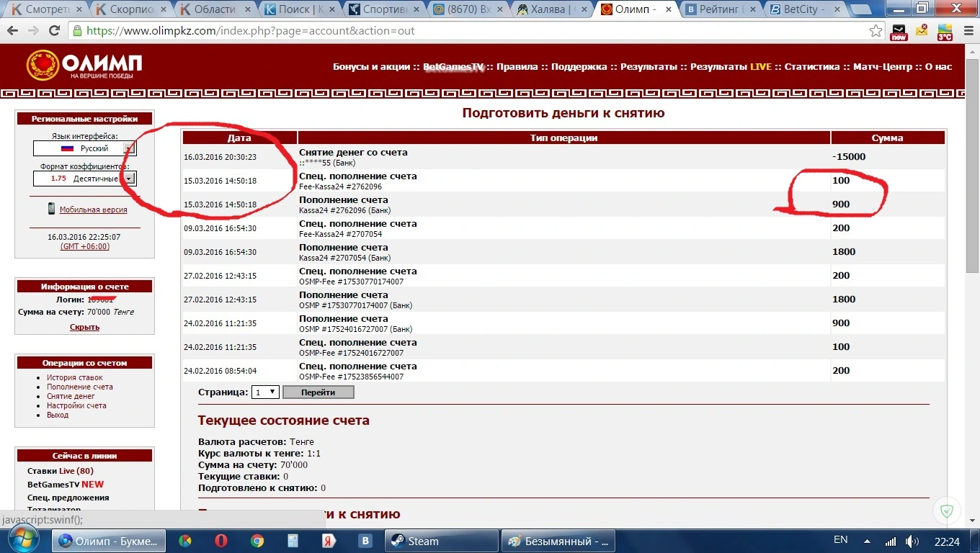Open the Пополнение счета sidebar link
This screenshot has height=553, width=980.
click(80, 387)
